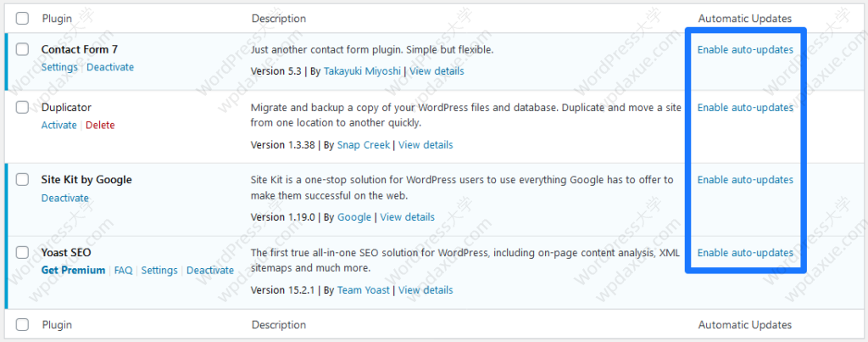
Task: Enable auto-updates for Duplicator
Action: coord(745,108)
